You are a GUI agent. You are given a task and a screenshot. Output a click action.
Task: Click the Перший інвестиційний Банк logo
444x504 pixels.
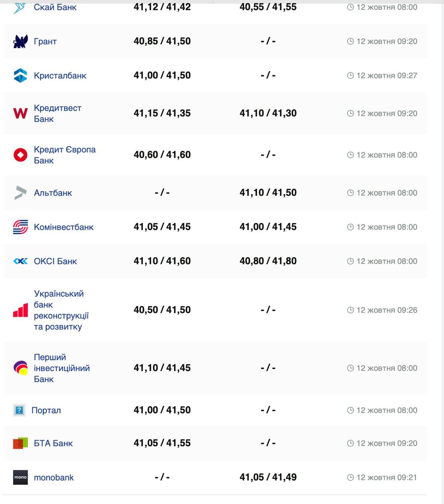20,368
